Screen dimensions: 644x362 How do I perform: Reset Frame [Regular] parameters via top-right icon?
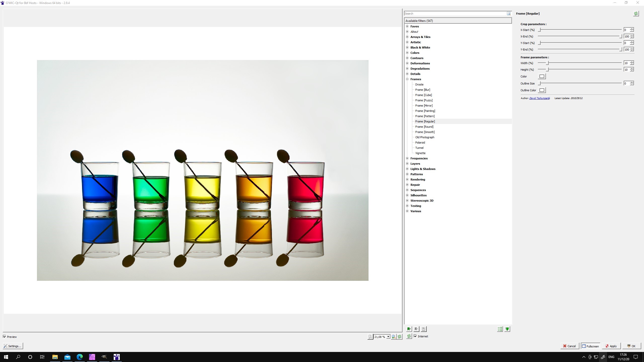click(636, 14)
